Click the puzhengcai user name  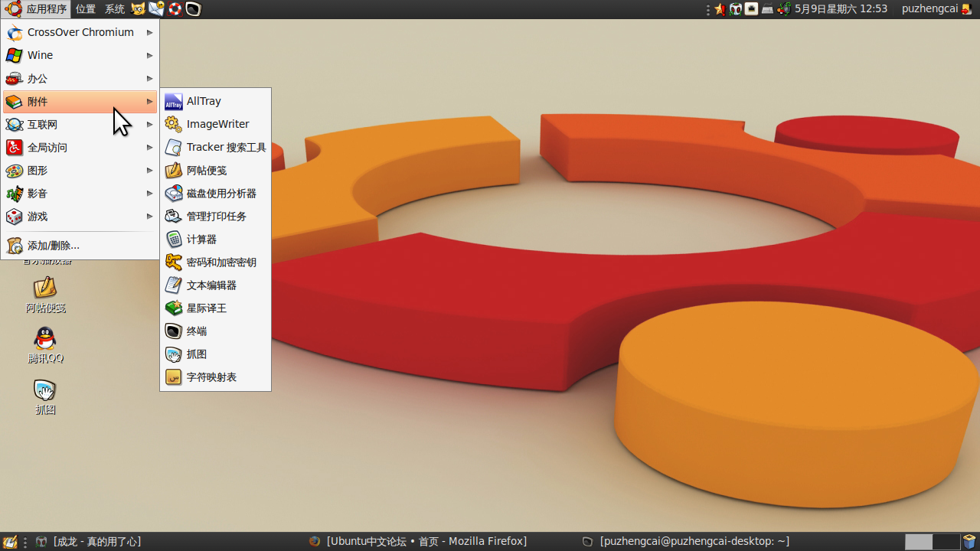pos(929,9)
